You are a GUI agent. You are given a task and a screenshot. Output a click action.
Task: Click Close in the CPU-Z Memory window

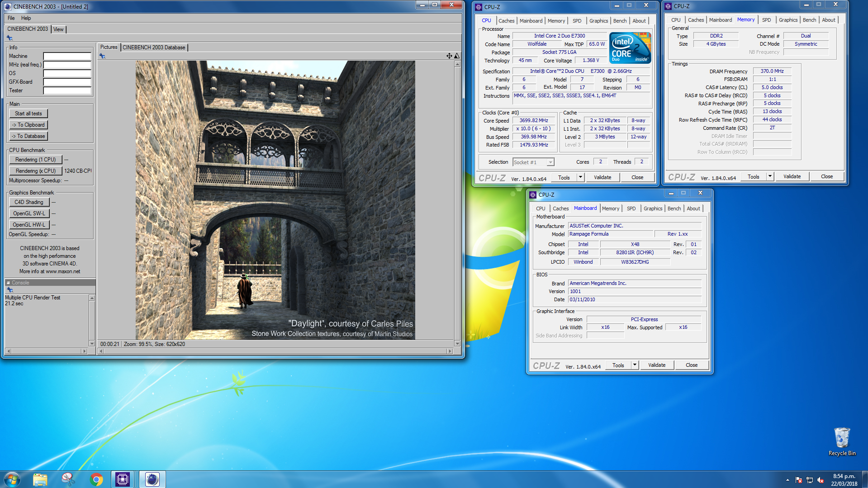826,176
